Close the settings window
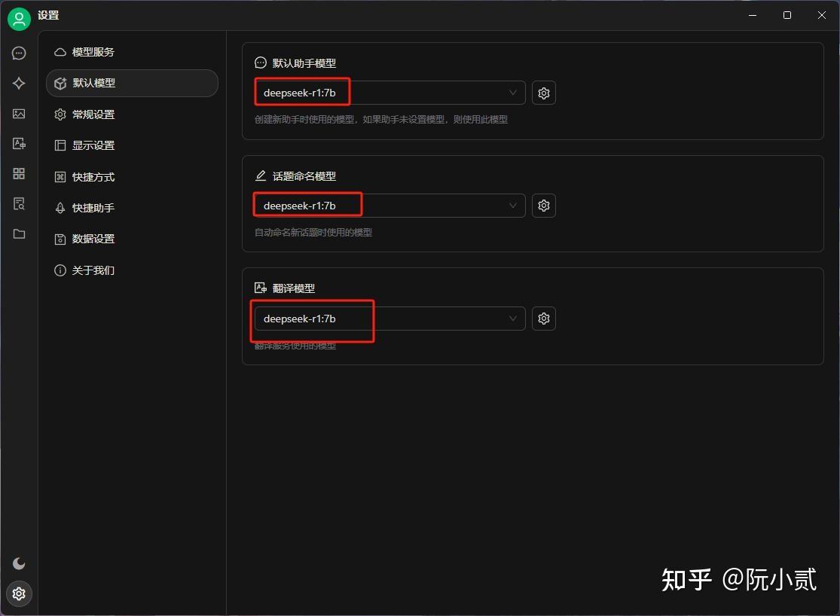 (x=822, y=15)
